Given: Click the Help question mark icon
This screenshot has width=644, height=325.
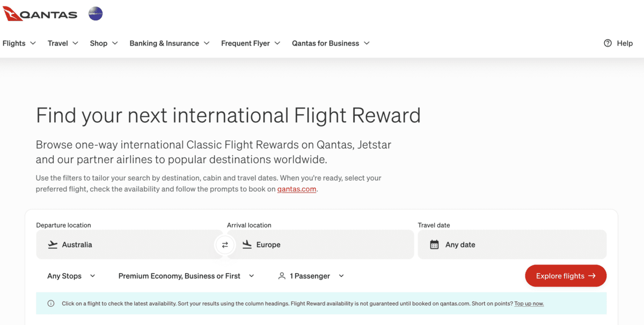Looking at the screenshot, I should 608,43.
